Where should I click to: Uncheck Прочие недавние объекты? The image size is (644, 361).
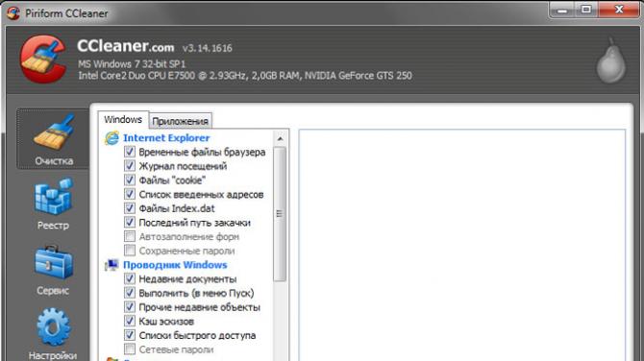(x=130, y=307)
